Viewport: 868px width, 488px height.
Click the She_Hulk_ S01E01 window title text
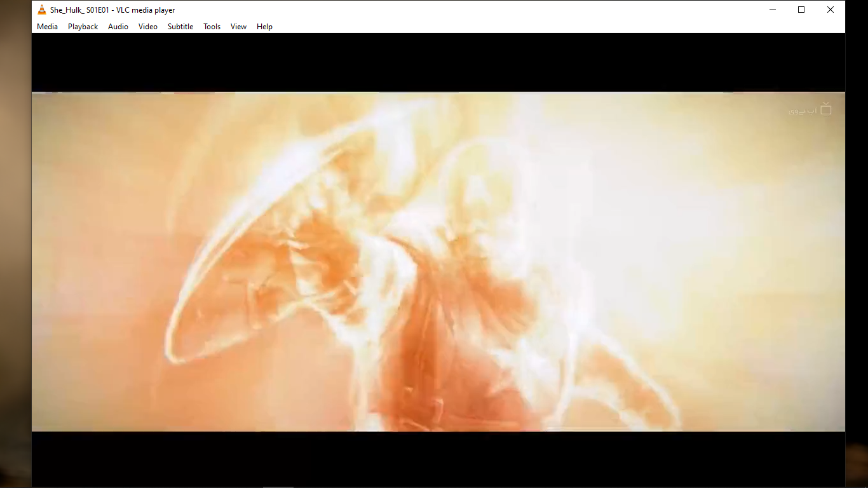[x=112, y=10]
